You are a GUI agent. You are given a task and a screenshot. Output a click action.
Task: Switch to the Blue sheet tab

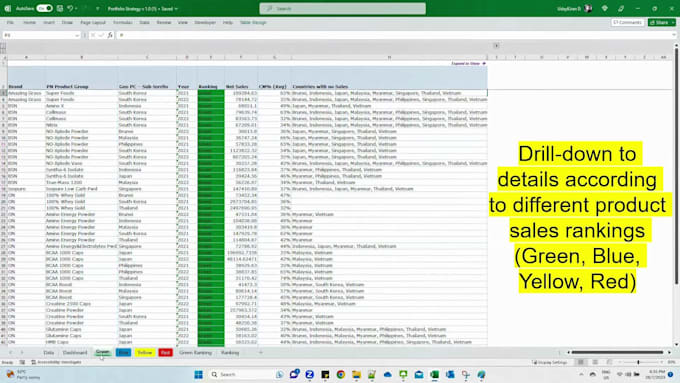pyautogui.click(x=124, y=353)
